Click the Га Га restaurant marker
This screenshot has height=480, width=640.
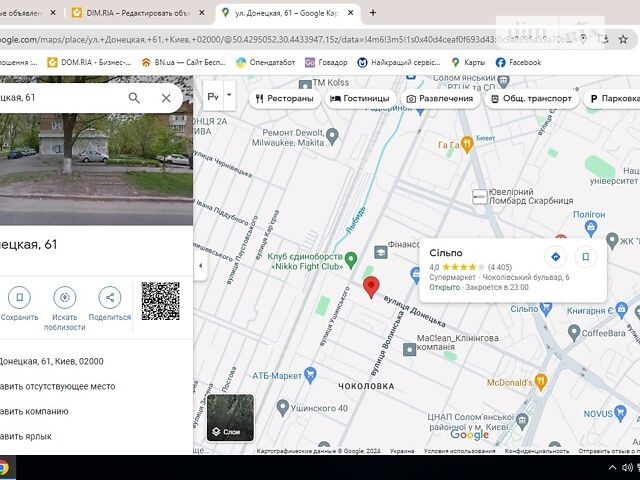click(467, 144)
